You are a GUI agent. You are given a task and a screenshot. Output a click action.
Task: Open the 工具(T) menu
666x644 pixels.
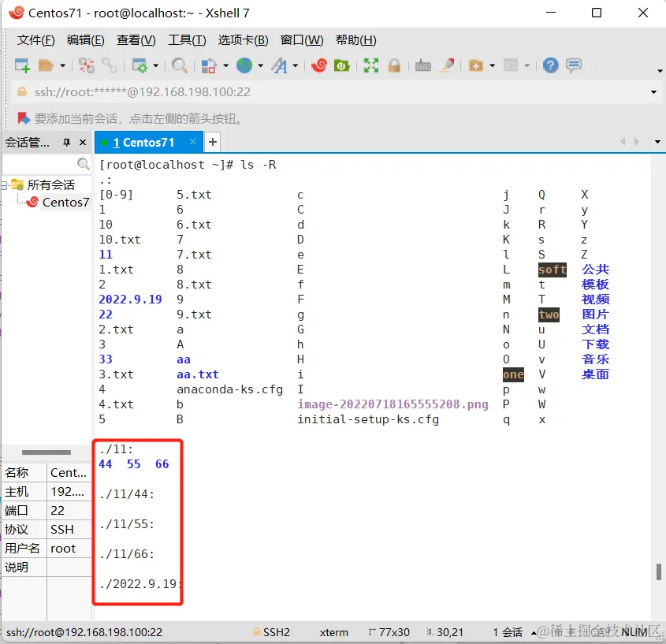187,40
